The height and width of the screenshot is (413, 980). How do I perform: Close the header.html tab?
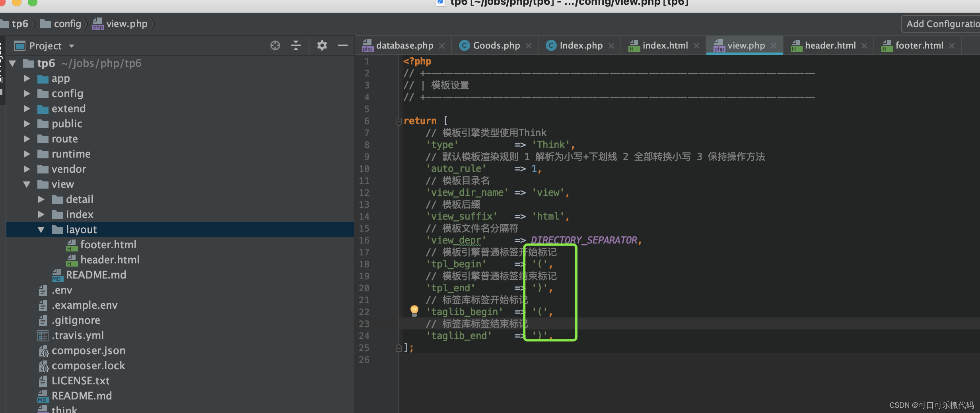(864, 46)
